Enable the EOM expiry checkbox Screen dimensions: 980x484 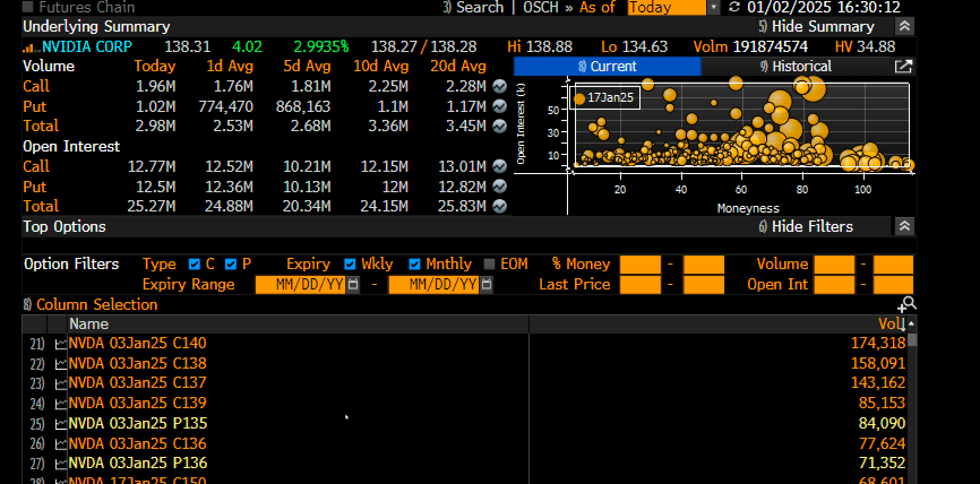pyautogui.click(x=489, y=264)
